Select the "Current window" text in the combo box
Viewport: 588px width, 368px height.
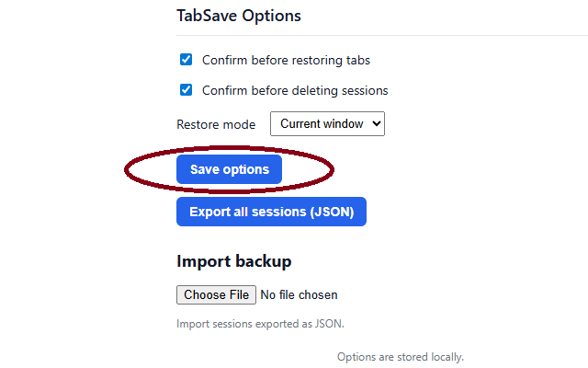322,123
